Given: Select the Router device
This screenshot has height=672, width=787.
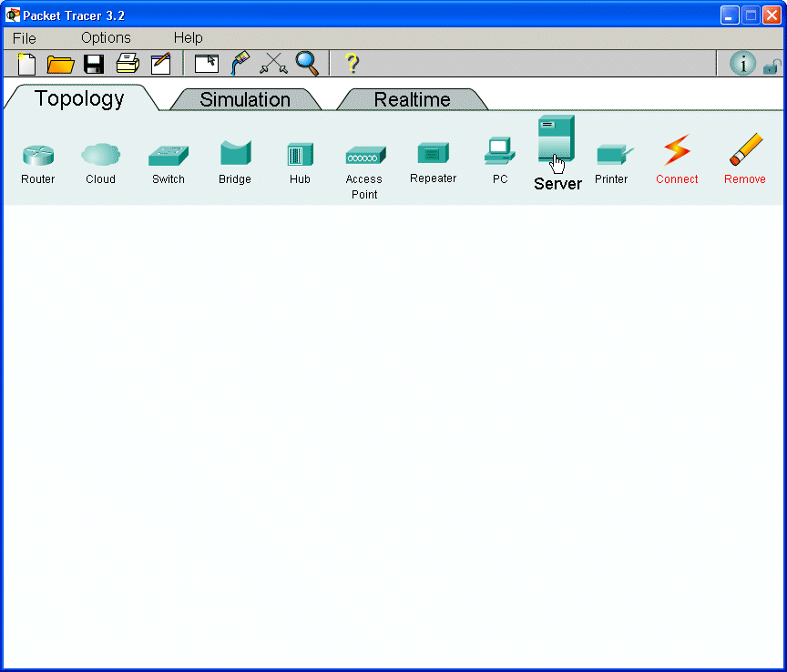Looking at the screenshot, I should pos(38,164).
